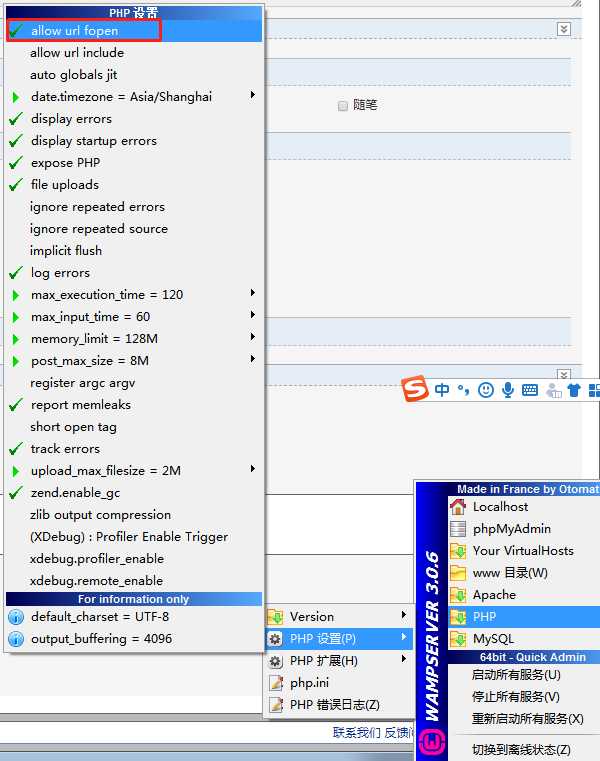
Task: Click the php.ini document icon
Action: (x=275, y=683)
